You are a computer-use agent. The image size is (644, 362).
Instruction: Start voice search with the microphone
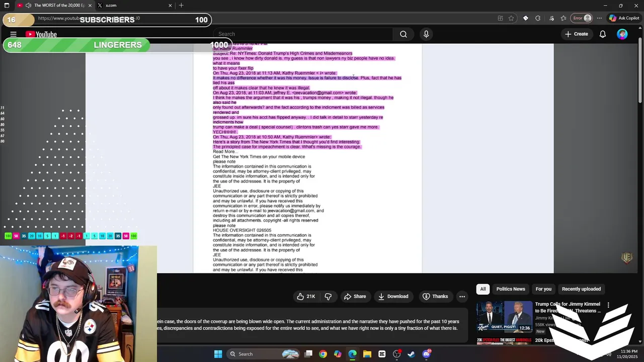coord(426,34)
